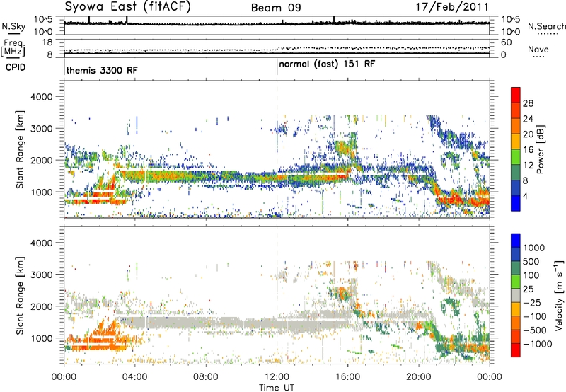Viewport: 566px width, 392px height.
Task: Click the '24' Power color bar label
Action: (528, 119)
